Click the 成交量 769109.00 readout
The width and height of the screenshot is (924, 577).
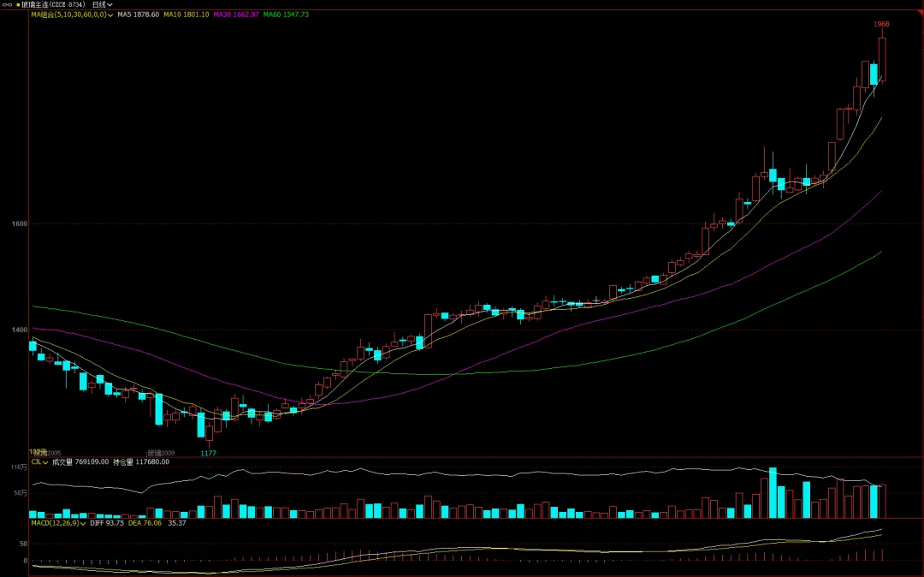(80, 462)
